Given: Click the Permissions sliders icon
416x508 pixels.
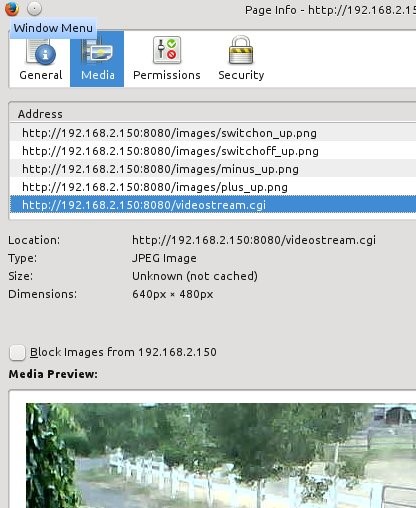Looking at the screenshot, I should [167, 50].
